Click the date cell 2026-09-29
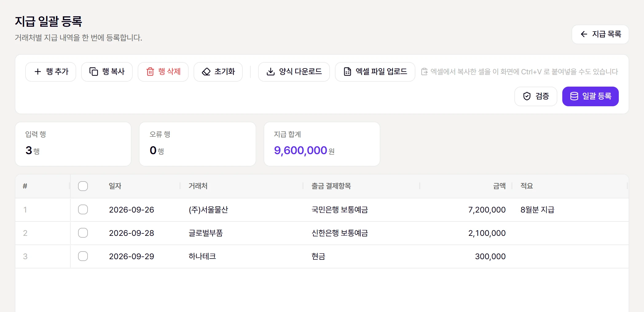The height and width of the screenshot is (312, 644). click(x=132, y=256)
